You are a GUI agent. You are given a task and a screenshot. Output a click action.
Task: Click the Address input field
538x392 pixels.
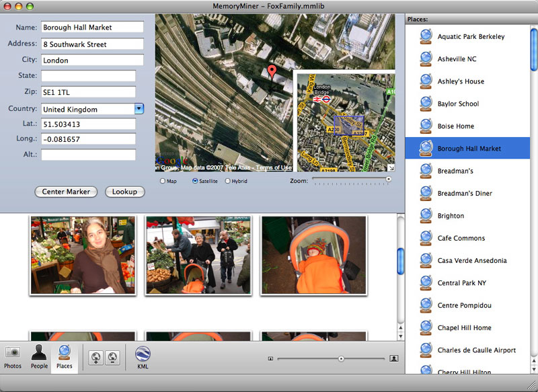[92, 44]
